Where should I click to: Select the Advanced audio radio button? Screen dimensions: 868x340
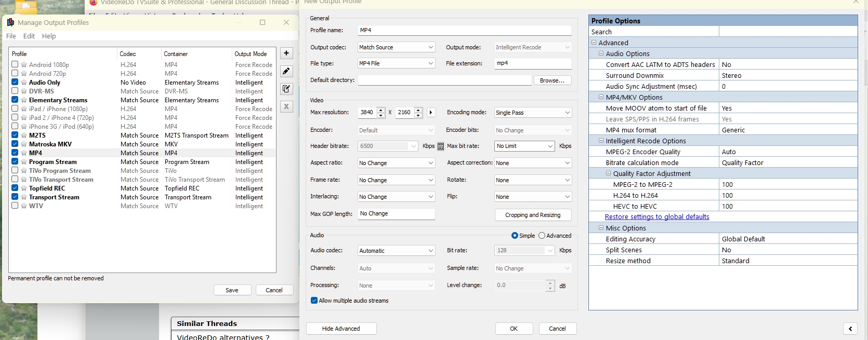click(542, 236)
